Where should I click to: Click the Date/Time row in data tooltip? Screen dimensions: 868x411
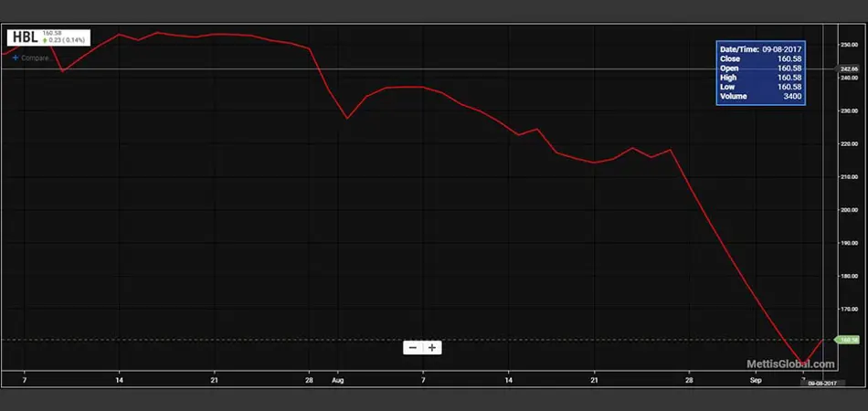coord(760,48)
